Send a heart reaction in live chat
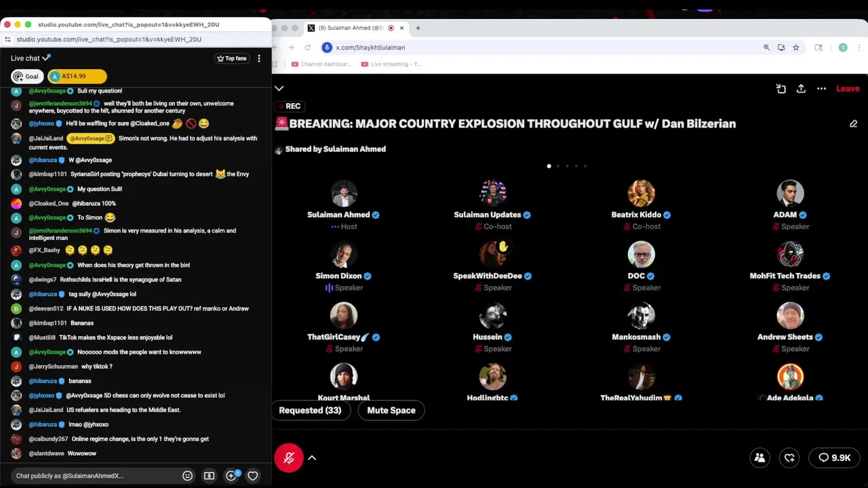Viewport: 868px width, 488px height. (252, 476)
